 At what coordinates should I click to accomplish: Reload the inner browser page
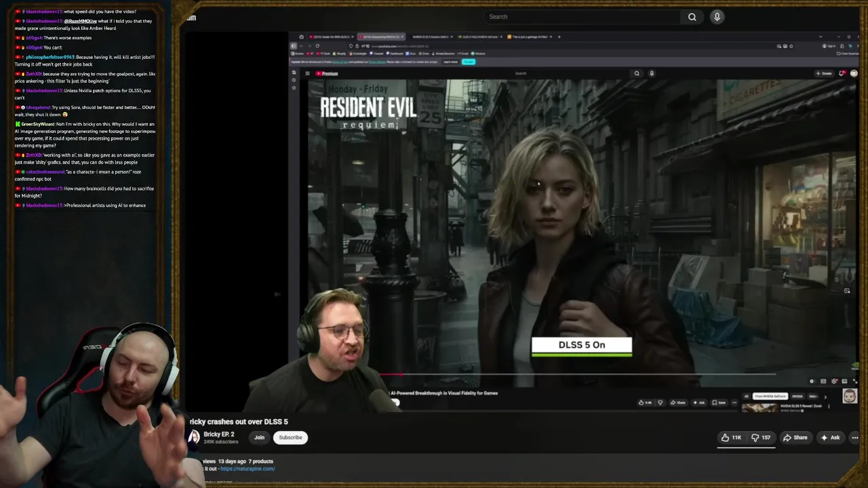317,46
